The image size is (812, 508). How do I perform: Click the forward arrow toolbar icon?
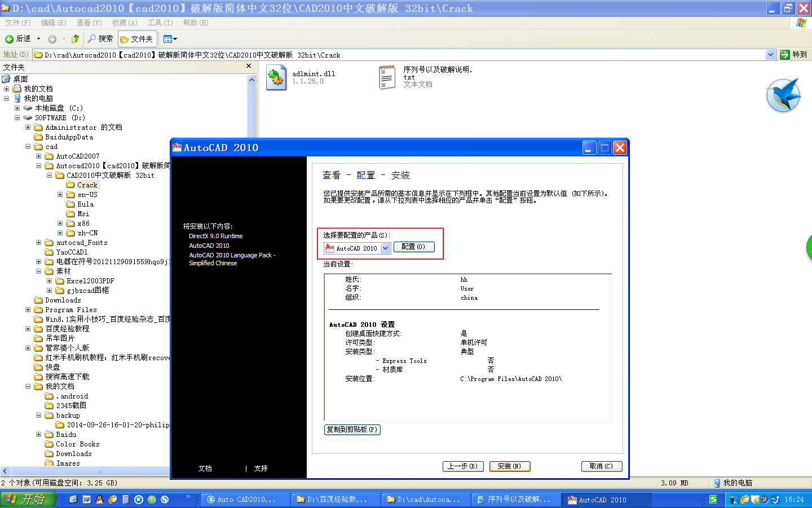point(52,39)
